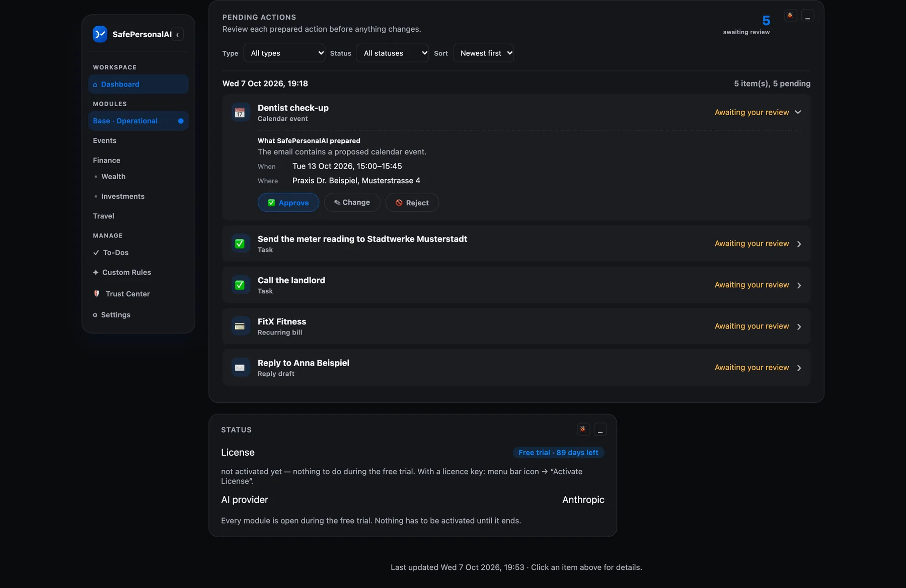906x588 pixels.
Task: Collapse the Dentist check-up item chevron
Action: [798, 112]
